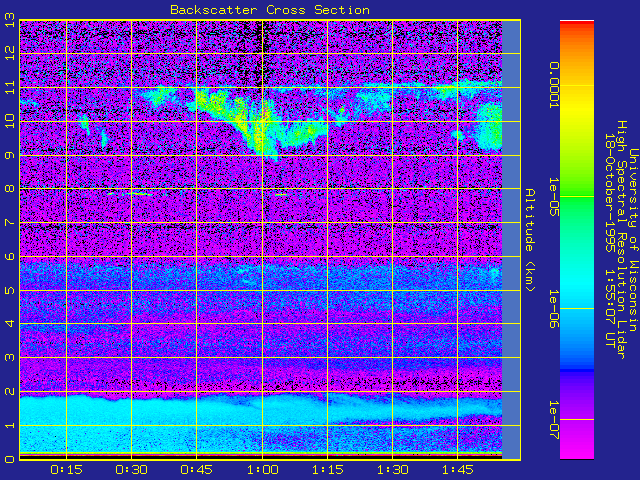Click the 1e-07 colorbar label
640x480 pixels.
[554, 420]
